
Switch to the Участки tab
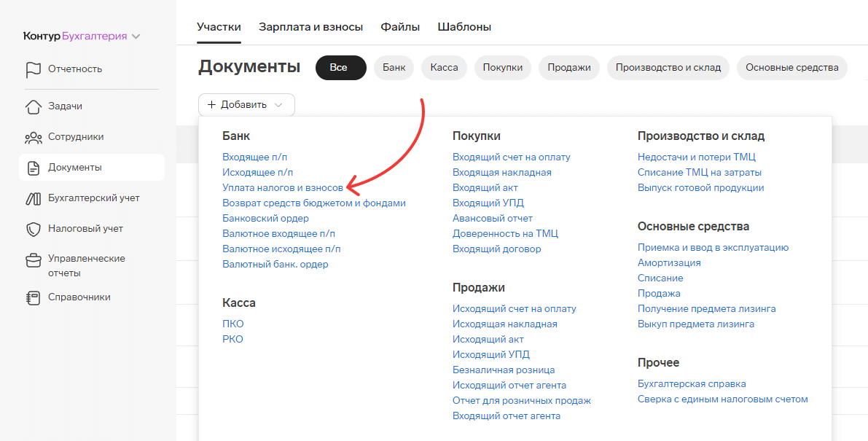coord(219,26)
